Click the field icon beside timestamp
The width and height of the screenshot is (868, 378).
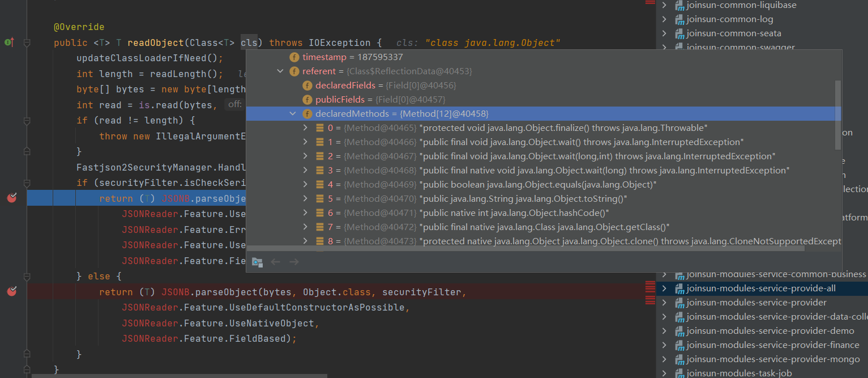[x=294, y=57]
